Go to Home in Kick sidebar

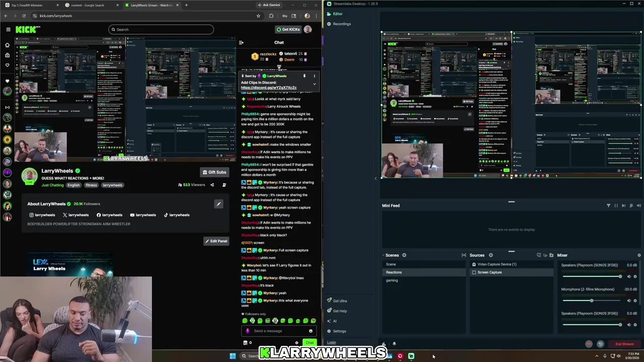coord(7,45)
